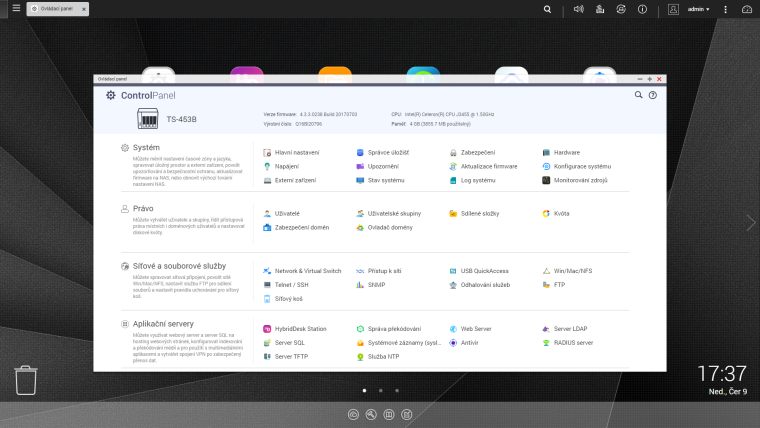The width and height of the screenshot is (760, 428).
Task: Open Kvóta settings
Action: [x=556, y=213]
